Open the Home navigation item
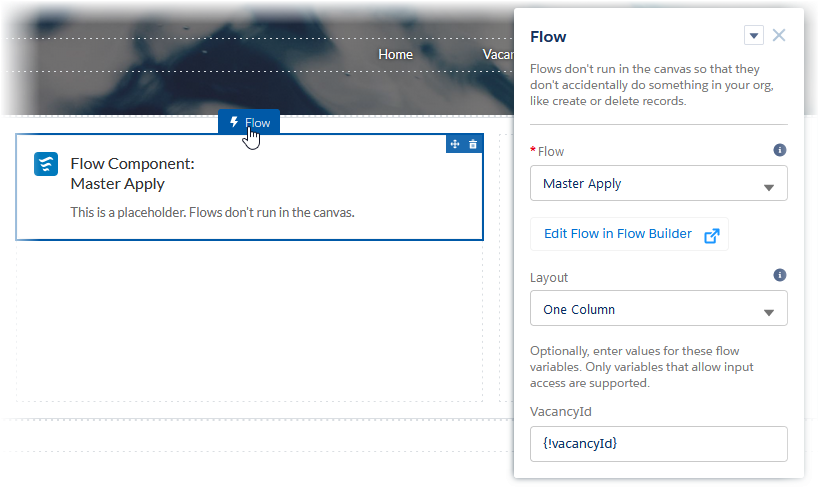The width and height of the screenshot is (819, 493). [395, 54]
